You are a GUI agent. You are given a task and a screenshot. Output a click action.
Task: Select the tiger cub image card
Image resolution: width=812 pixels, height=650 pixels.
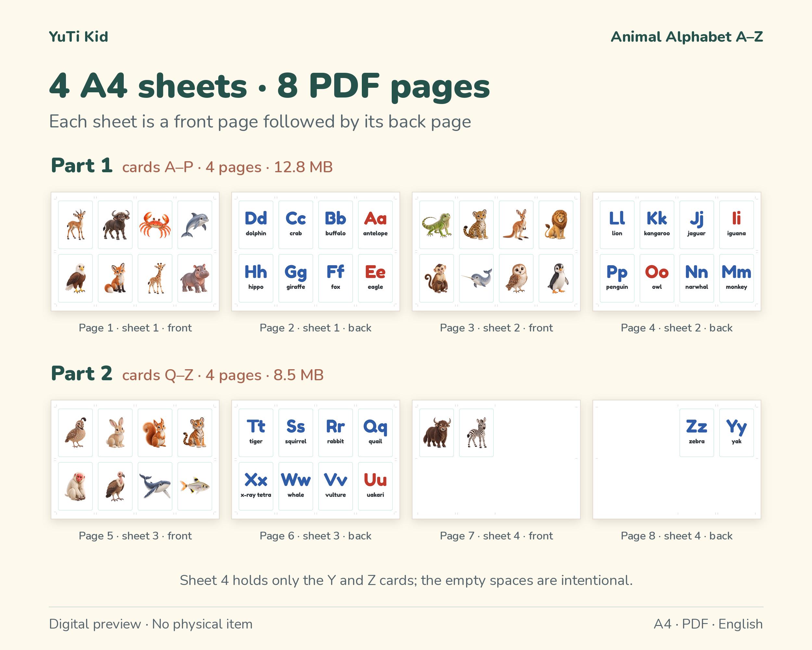pos(195,433)
